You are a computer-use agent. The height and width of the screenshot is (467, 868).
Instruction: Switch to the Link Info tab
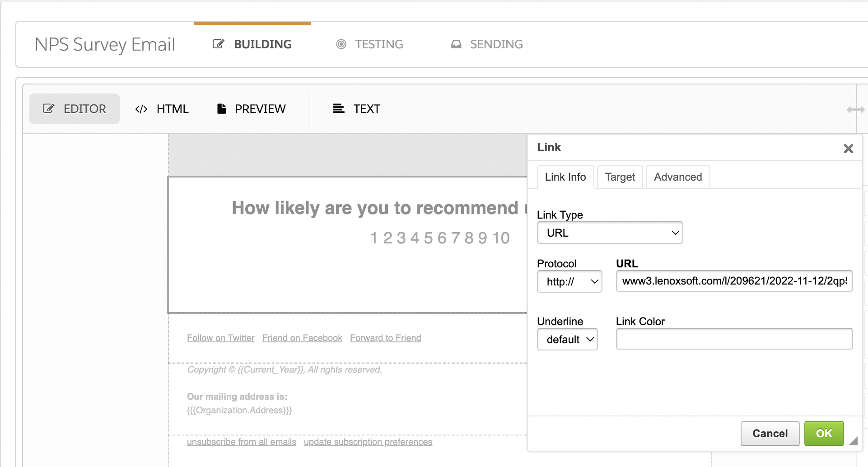[x=565, y=177]
